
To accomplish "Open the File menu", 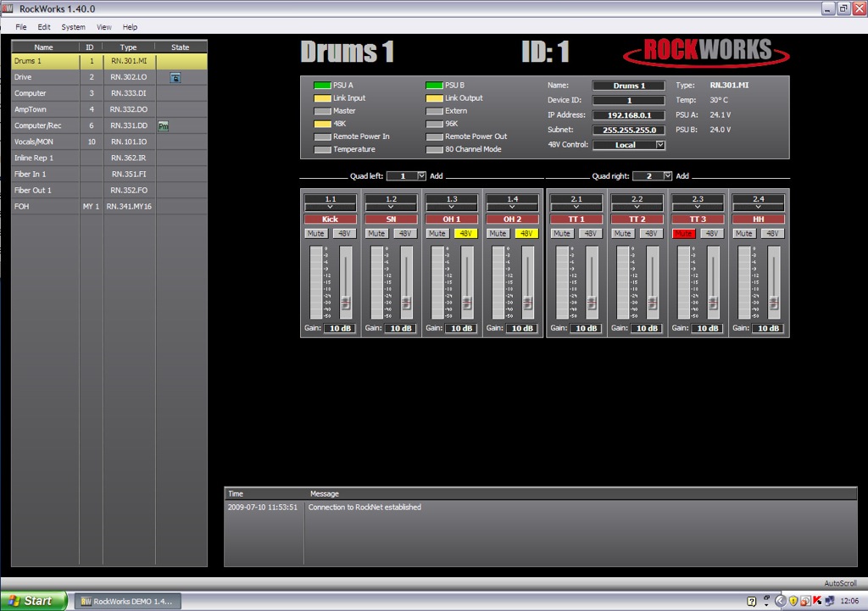I will point(21,27).
